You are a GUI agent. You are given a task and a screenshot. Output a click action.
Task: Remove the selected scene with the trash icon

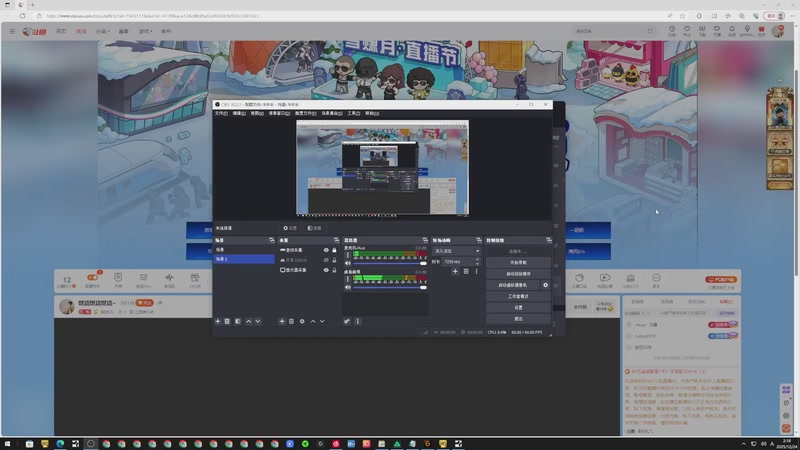[228, 321]
